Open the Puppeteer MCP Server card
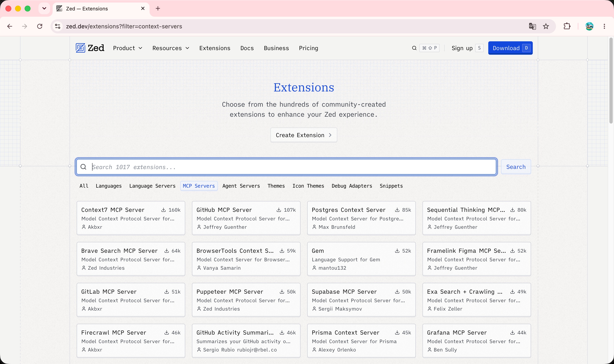The width and height of the screenshot is (614, 364). pos(246,300)
